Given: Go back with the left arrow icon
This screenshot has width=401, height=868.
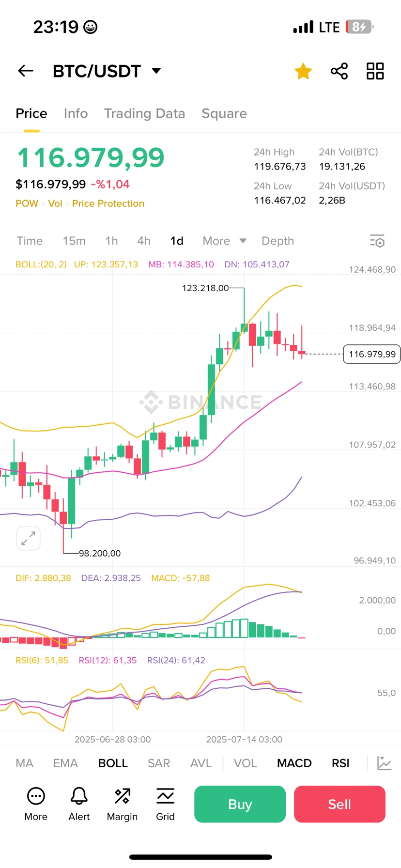Looking at the screenshot, I should (x=26, y=71).
